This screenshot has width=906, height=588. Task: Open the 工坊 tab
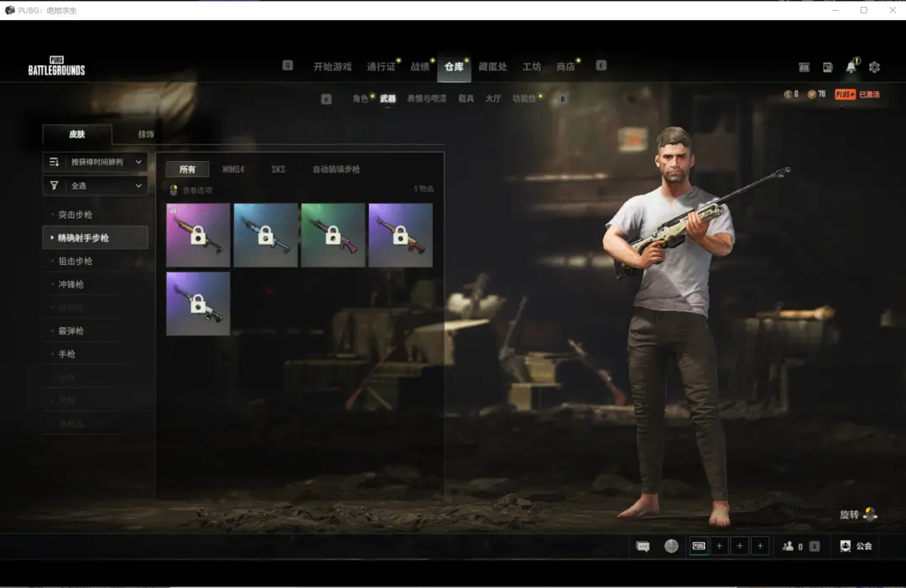click(x=532, y=66)
